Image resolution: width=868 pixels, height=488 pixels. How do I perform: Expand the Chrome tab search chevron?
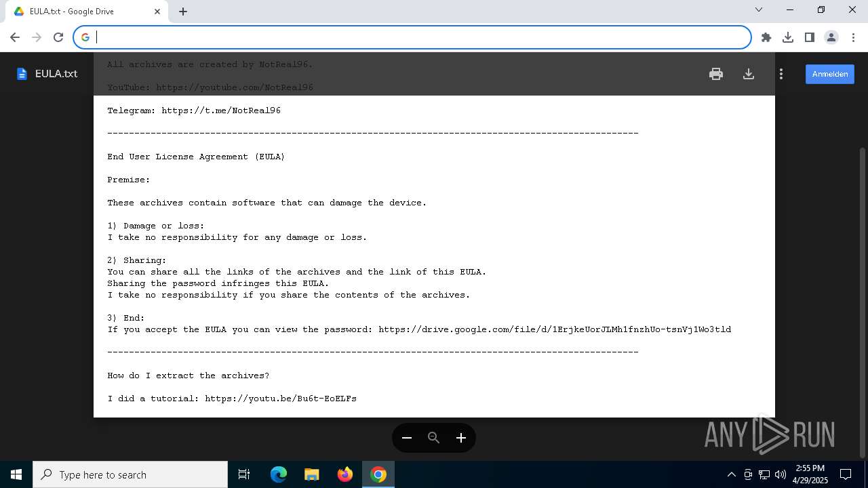tap(759, 10)
